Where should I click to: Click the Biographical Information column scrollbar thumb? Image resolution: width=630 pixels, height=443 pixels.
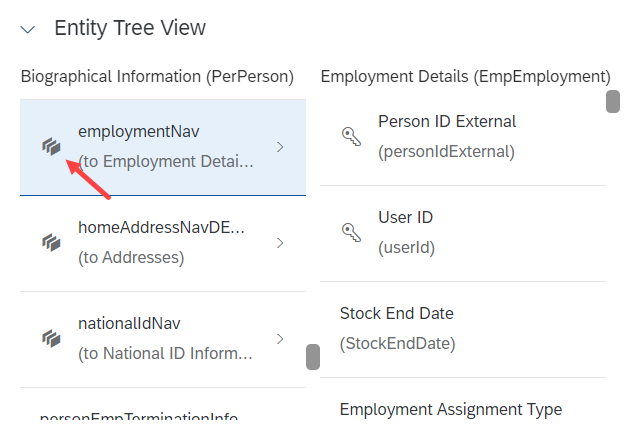tap(313, 357)
